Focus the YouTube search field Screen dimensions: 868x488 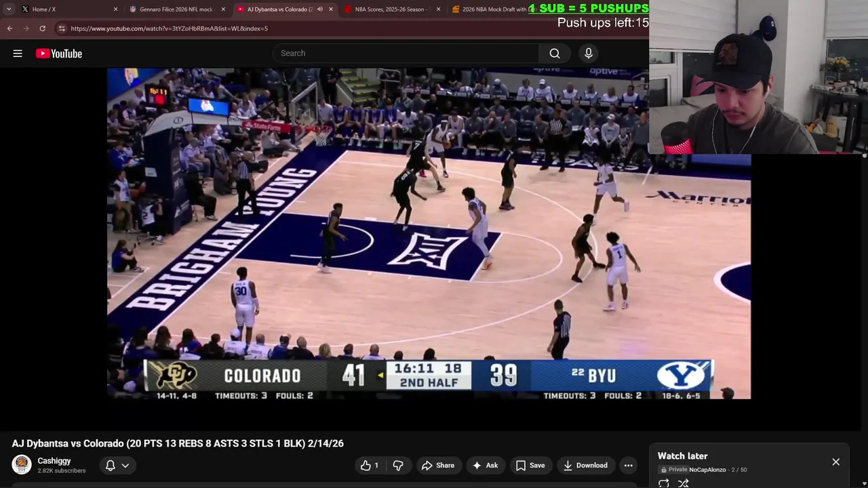406,54
